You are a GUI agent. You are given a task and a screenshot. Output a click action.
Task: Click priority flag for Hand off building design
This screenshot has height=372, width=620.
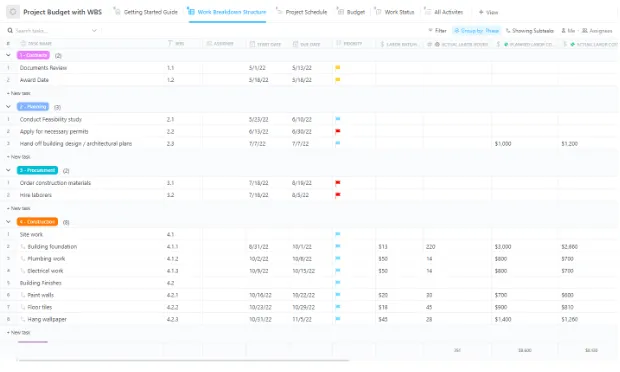point(338,144)
